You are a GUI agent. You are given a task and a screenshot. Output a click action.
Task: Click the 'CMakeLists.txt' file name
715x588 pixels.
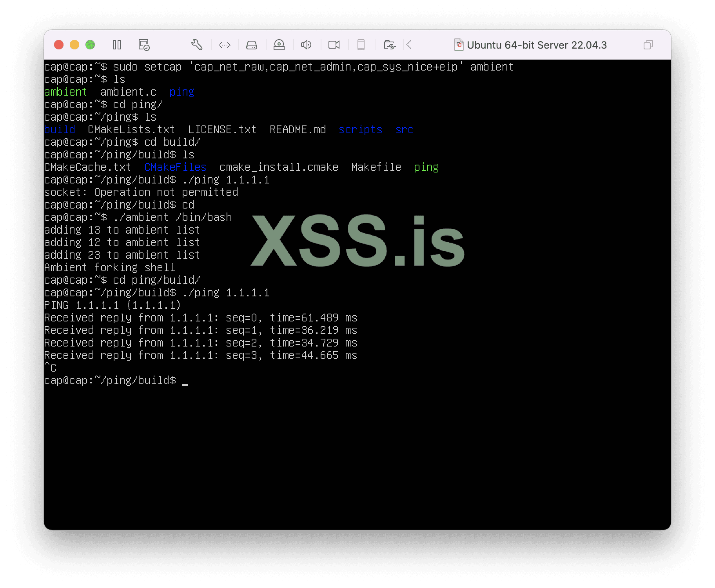[131, 130]
